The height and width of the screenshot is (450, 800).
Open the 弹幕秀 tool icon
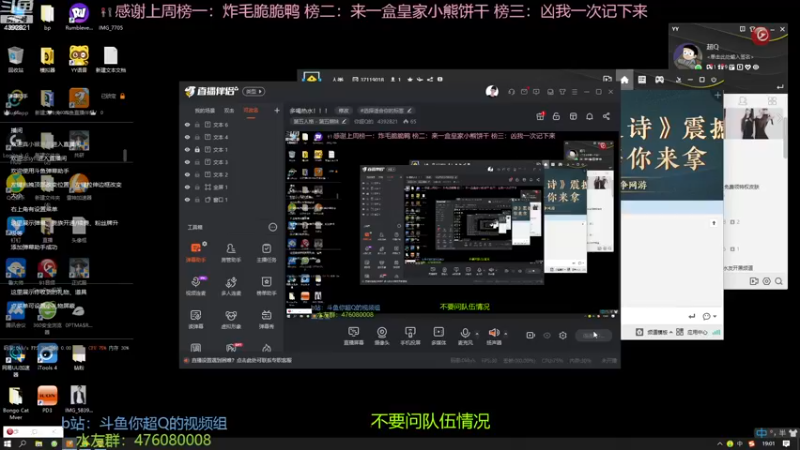[x=266, y=319]
